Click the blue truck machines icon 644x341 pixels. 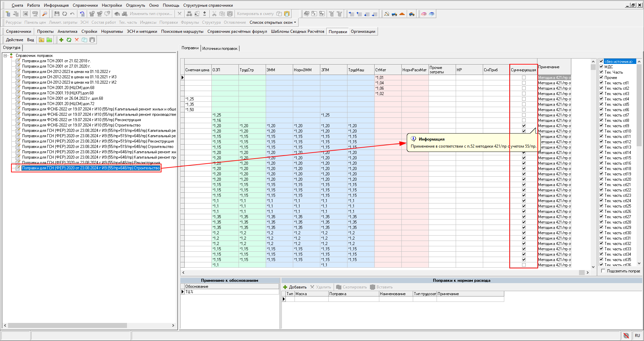click(394, 14)
